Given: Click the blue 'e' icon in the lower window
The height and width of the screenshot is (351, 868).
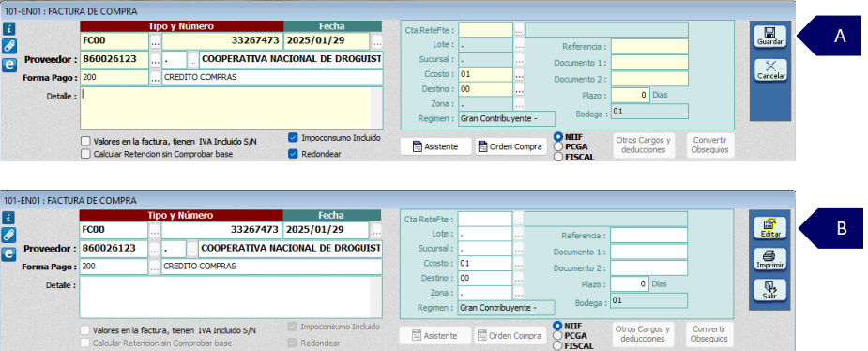Looking at the screenshot, I should (x=9, y=253).
